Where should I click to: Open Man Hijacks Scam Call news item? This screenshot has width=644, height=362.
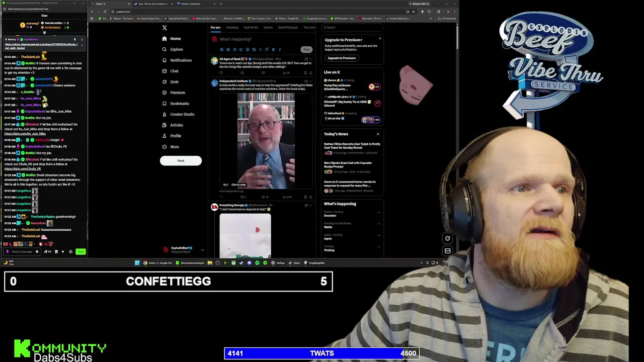click(x=352, y=167)
